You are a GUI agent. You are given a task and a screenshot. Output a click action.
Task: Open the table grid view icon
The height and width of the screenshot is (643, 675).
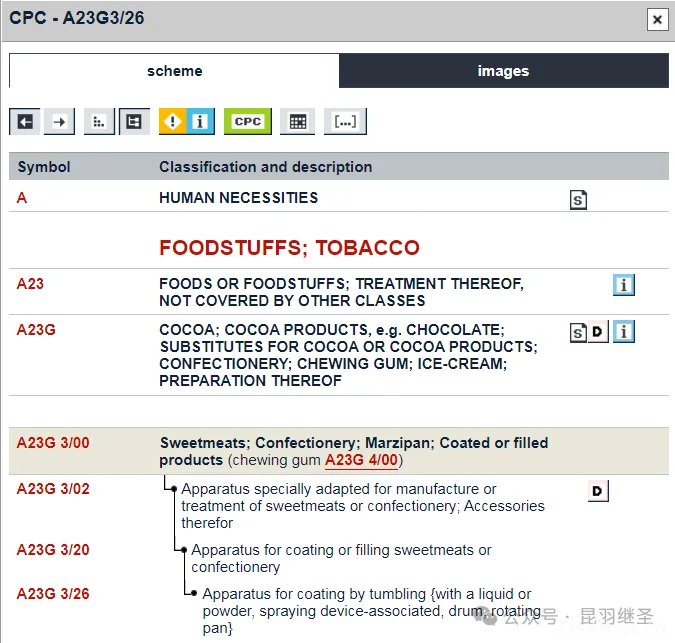click(x=297, y=121)
